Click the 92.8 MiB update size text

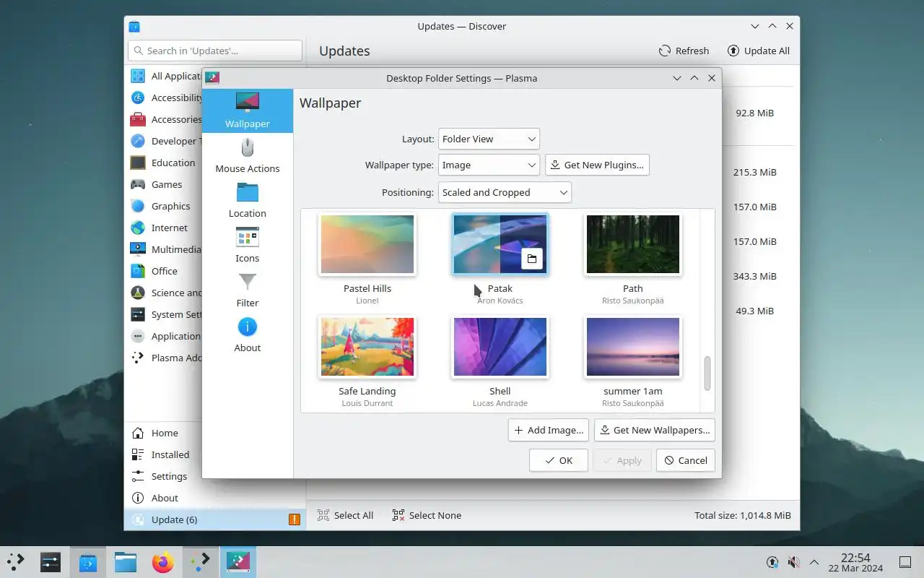point(755,113)
